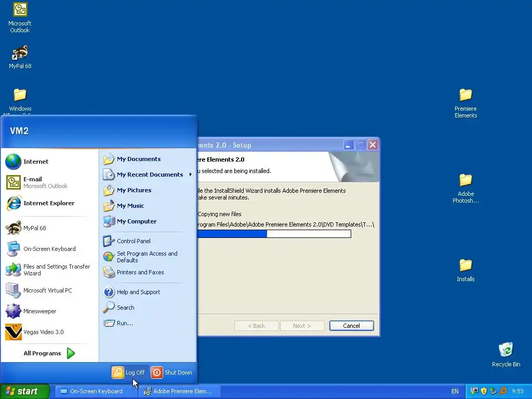
Task: Expand My Recent Documents submenu
Action: 148,175
